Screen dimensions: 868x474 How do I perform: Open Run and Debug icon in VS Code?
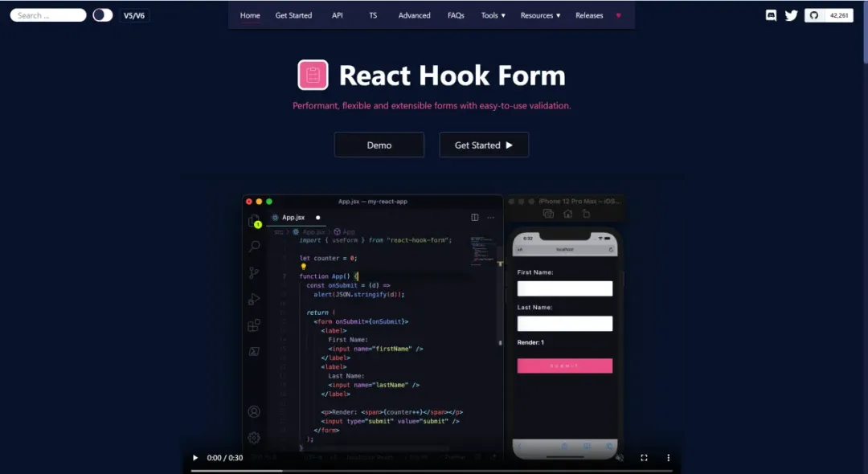(x=254, y=299)
